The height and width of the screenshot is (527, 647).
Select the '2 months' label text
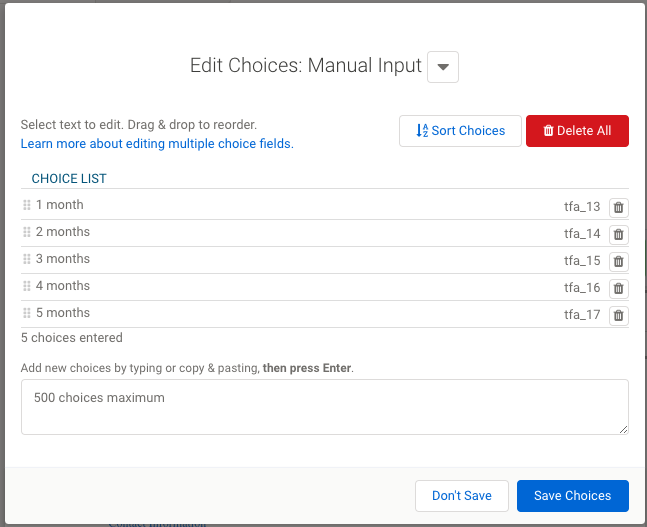pos(63,232)
